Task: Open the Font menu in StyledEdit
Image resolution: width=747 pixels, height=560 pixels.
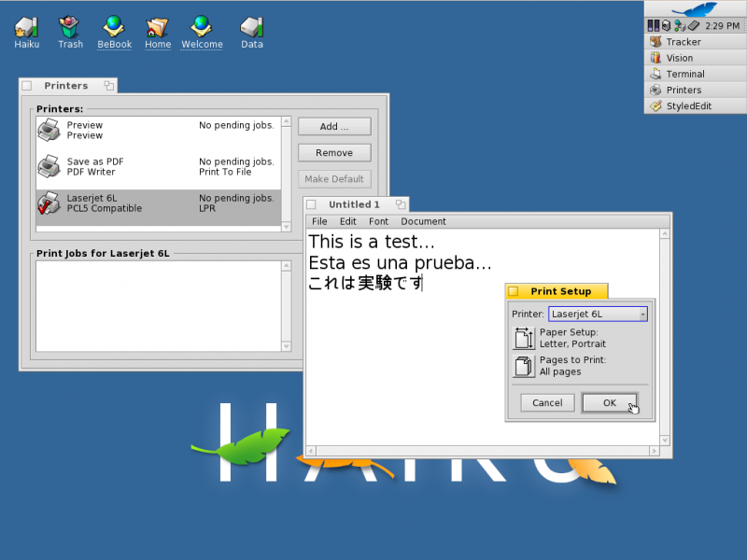Action: coord(378,221)
